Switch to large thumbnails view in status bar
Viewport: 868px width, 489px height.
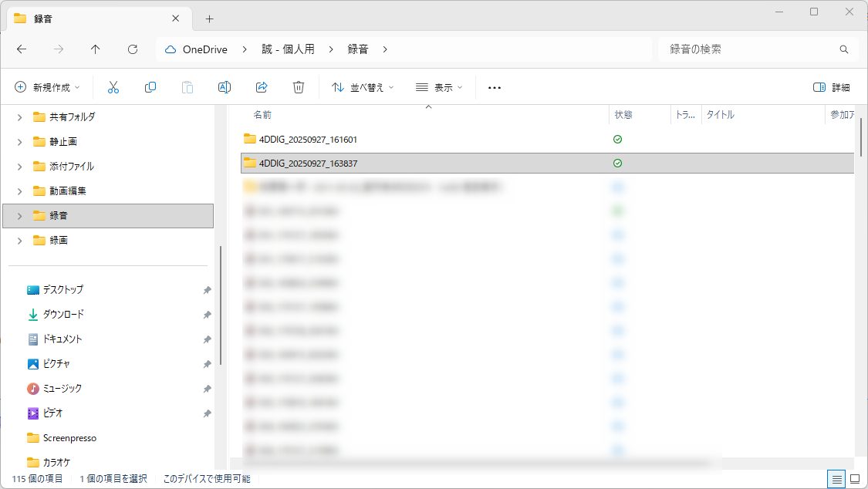854,479
